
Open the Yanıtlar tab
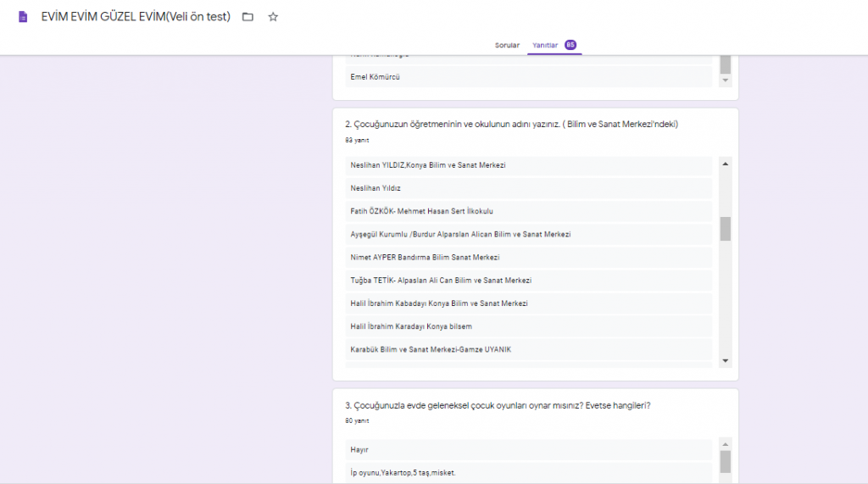point(545,45)
